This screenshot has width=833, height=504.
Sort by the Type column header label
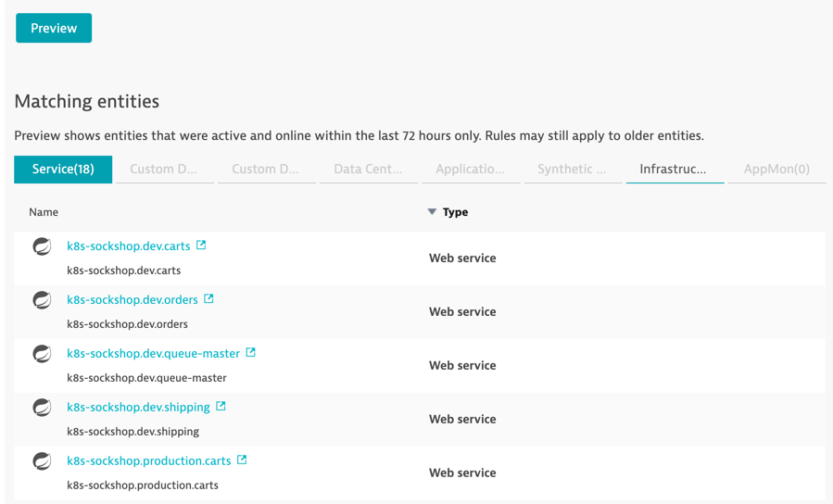(455, 212)
